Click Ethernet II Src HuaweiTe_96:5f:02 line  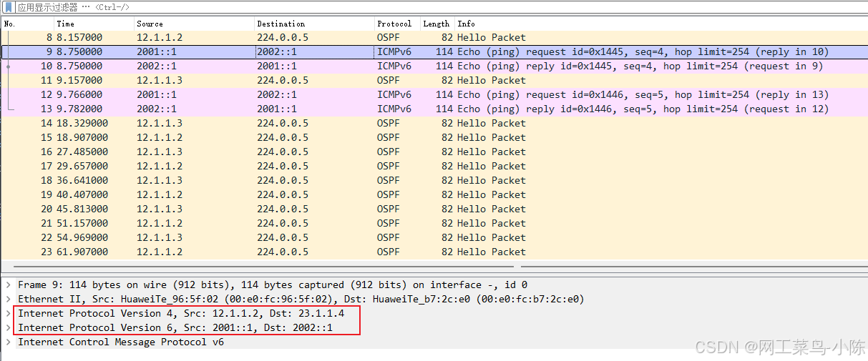click(301, 299)
